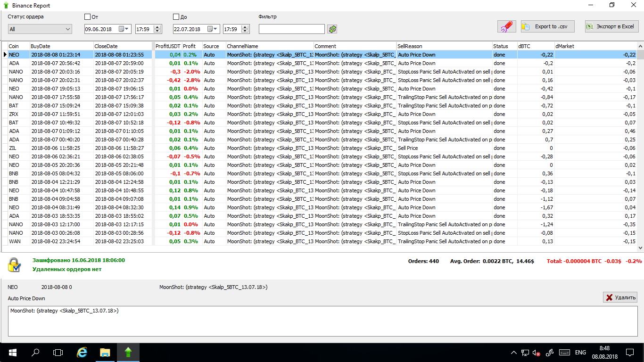
Task: Click the Export to .csv button
Action: click(x=548, y=26)
